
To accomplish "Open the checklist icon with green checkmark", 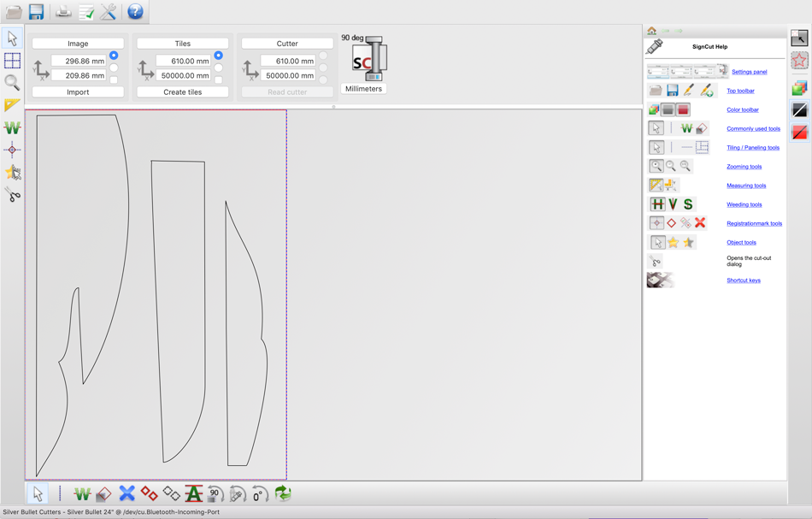I will click(x=86, y=11).
